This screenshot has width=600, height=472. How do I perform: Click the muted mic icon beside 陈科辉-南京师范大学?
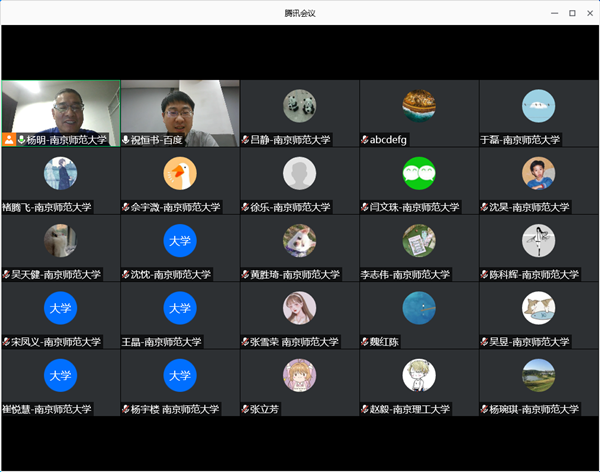coord(484,275)
